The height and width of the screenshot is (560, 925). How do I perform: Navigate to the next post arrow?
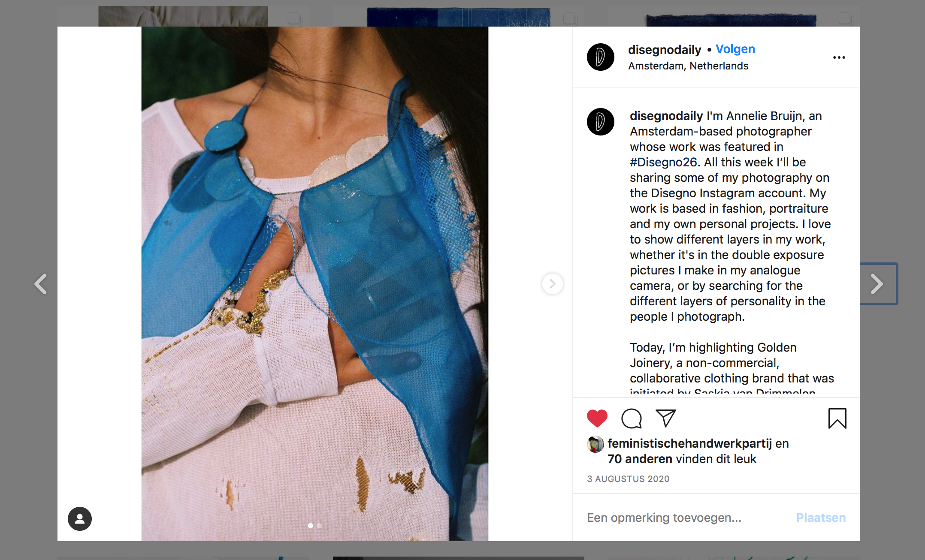click(x=877, y=284)
